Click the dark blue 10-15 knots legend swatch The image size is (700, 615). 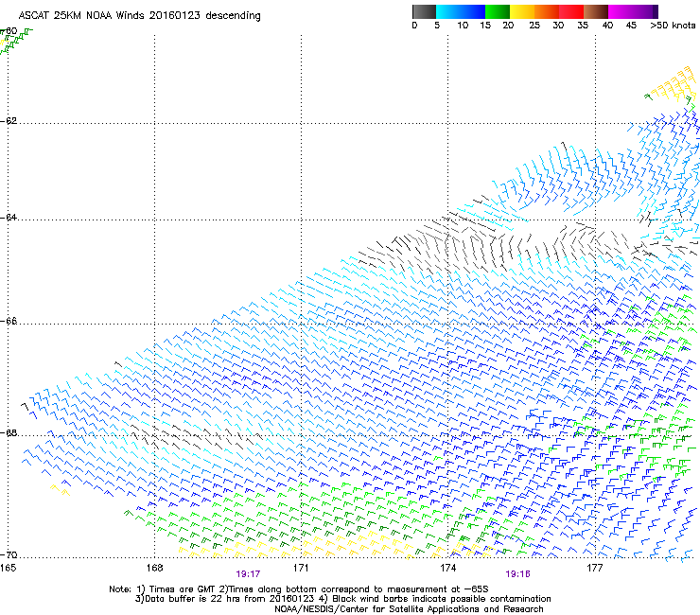coord(473,11)
